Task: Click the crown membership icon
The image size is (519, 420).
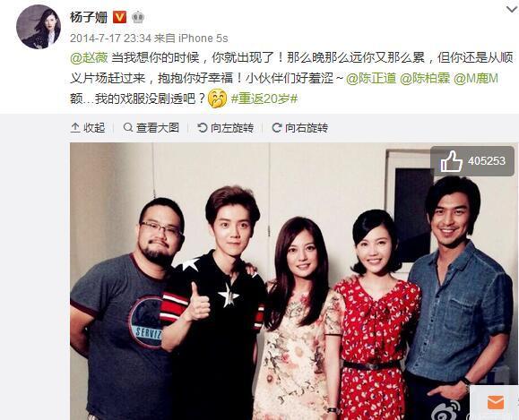Action: [x=138, y=17]
